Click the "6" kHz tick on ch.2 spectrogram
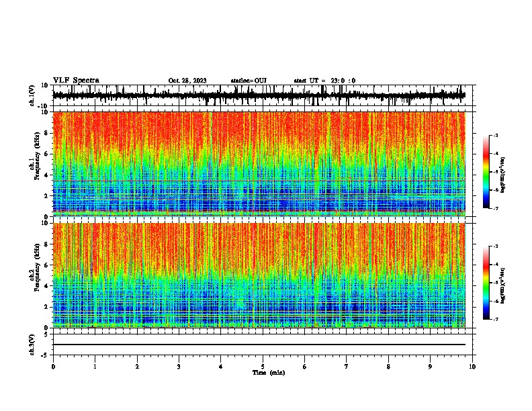 click(47, 265)
